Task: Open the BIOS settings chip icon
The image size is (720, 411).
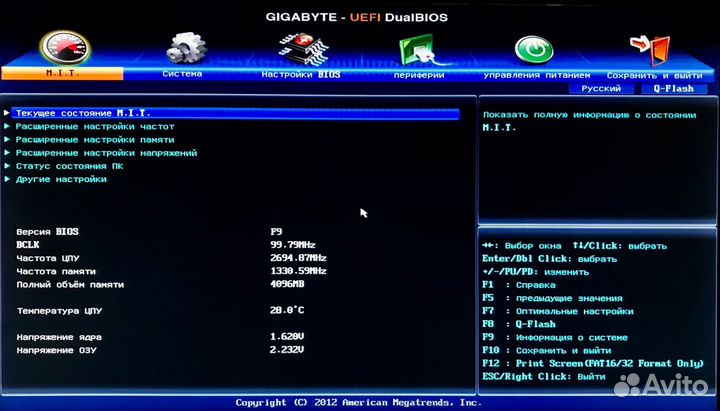Action: pos(304,49)
